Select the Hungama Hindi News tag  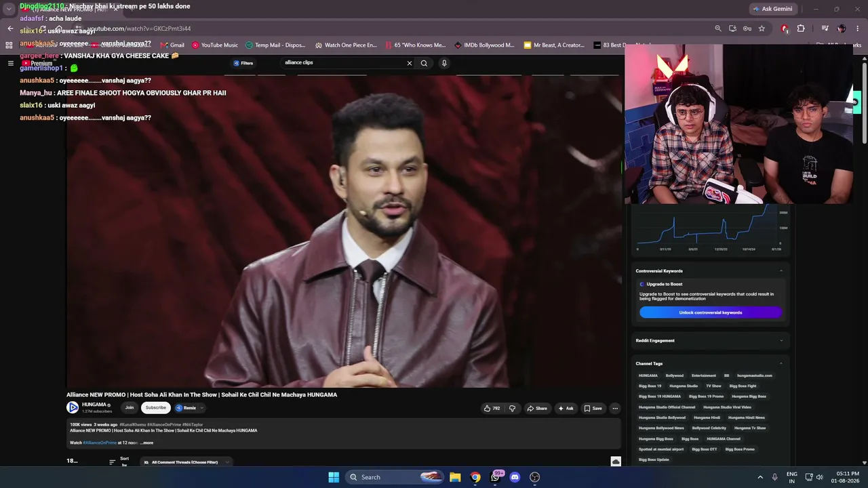click(746, 418)
